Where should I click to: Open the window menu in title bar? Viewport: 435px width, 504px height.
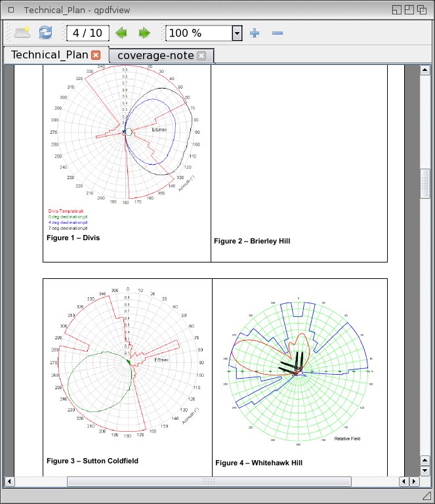click(10, 10)
